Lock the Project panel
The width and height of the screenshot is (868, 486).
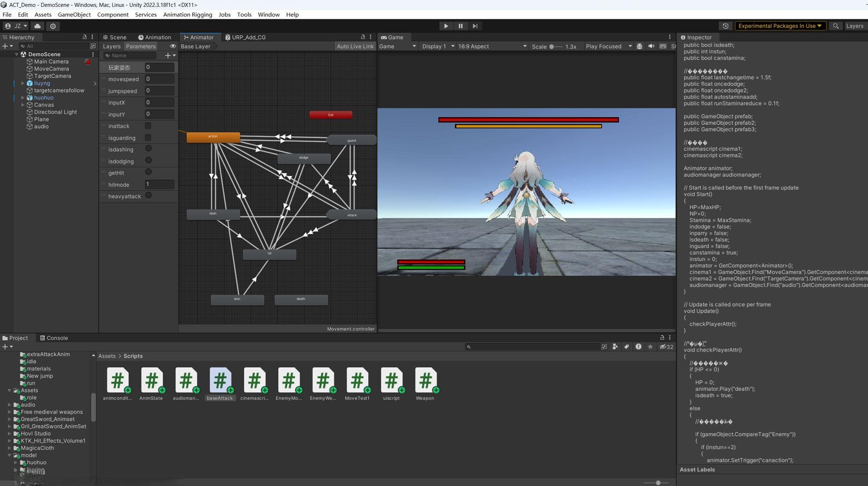662,338
